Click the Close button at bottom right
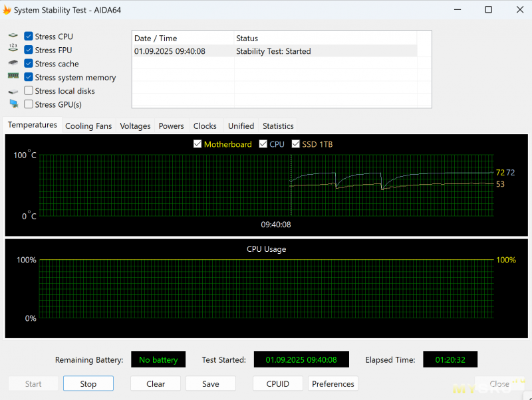The height and width of the screenshot is (400, 532). (499, 384)
